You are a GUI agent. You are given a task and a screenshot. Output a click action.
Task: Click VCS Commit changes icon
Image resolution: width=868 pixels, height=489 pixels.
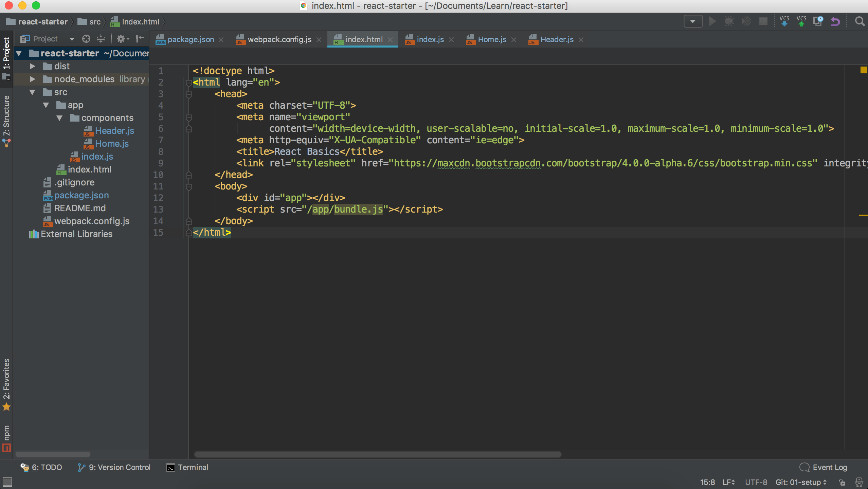[x=801, y=21]
